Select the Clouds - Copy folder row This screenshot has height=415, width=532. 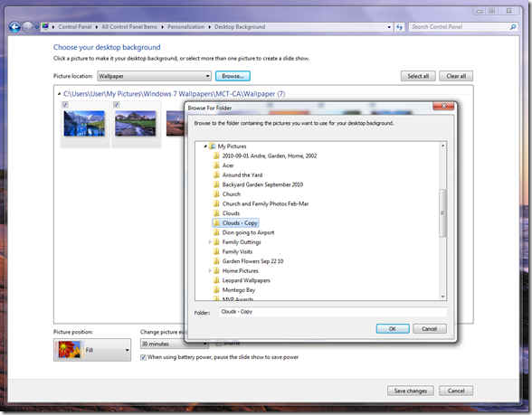pyautogui.click(x=236, y=223)
